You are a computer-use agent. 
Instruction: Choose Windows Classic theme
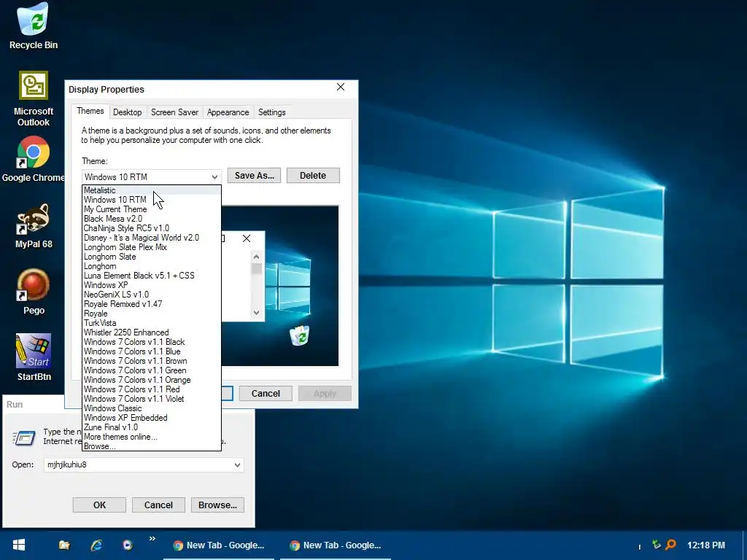pyautogui.click(x=152, y=408)
